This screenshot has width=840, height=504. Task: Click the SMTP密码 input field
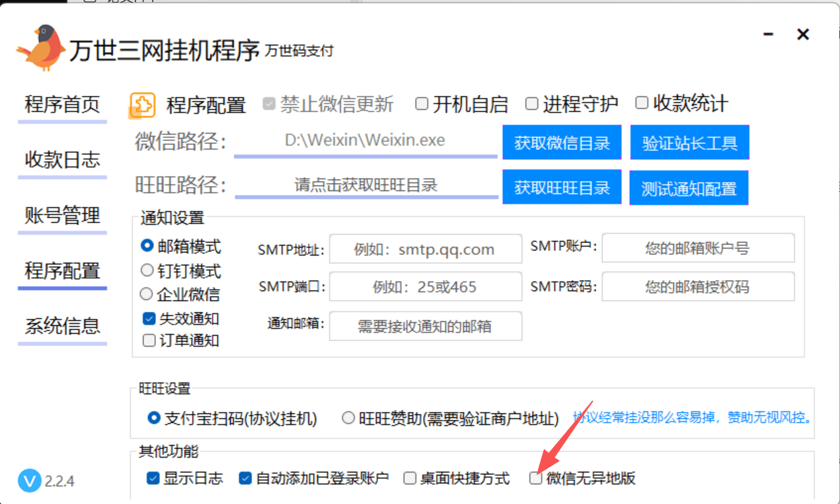click(698, 287)
